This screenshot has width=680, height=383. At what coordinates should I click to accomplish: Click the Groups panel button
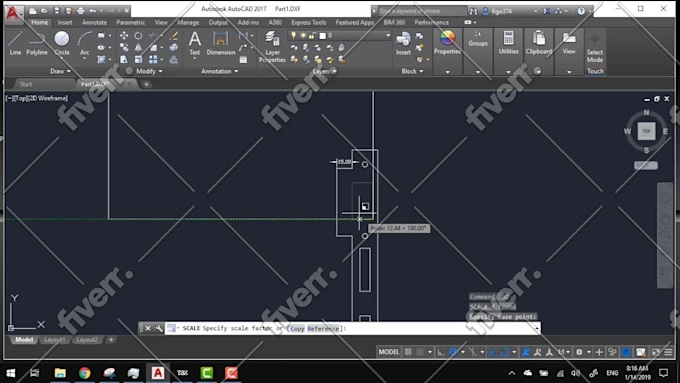[x=478, y=39]
